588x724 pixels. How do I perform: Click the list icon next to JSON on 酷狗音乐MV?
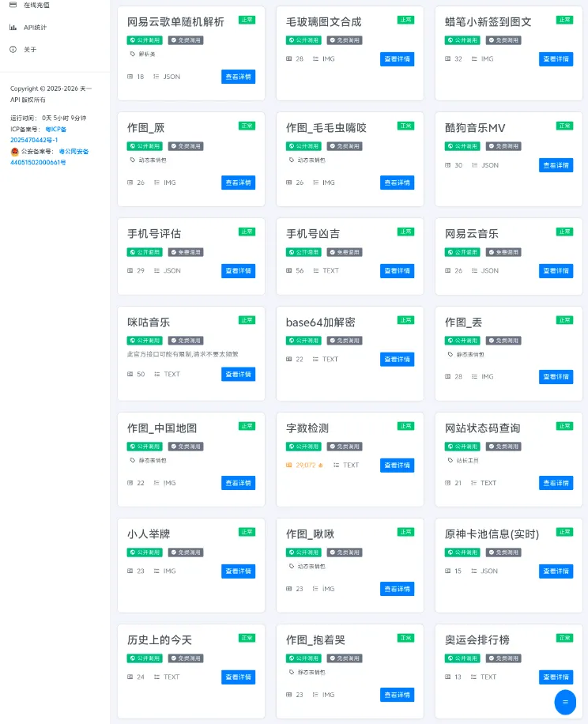click(x=473, y=165)
